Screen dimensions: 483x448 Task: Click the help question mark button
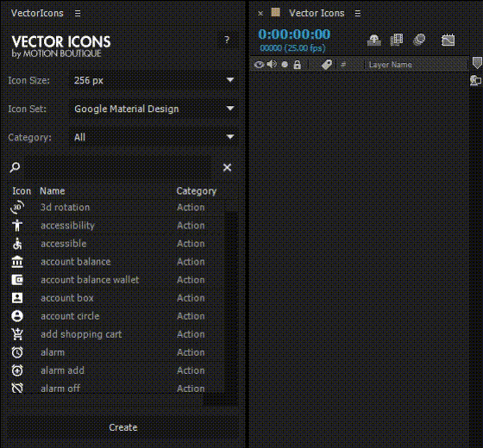pos(227,40)
